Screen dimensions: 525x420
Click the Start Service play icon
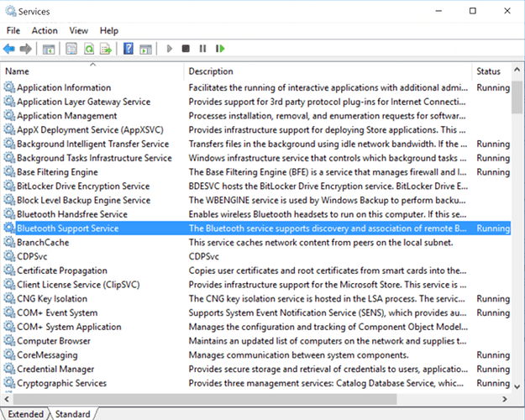click(170, 49)
